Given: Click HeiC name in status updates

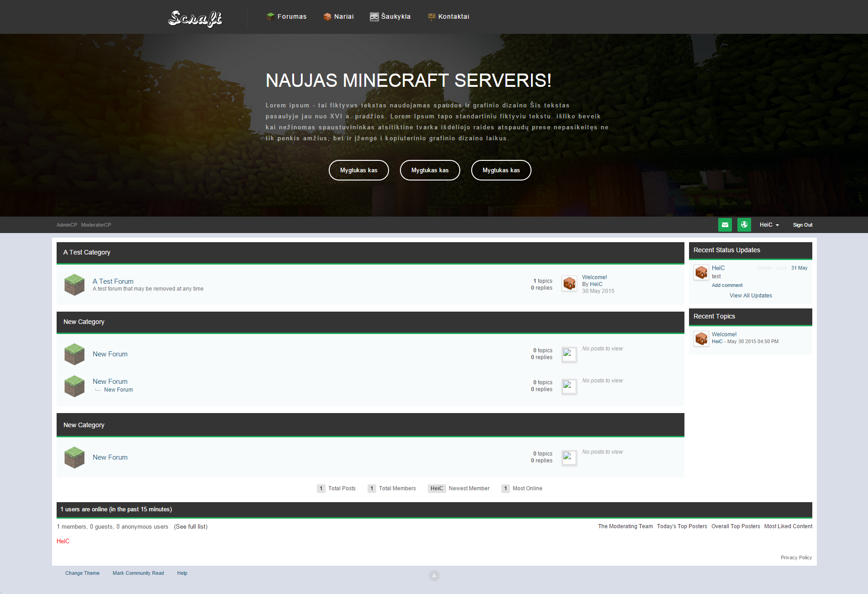Looking at the screenshot, I should pos(718,268).
